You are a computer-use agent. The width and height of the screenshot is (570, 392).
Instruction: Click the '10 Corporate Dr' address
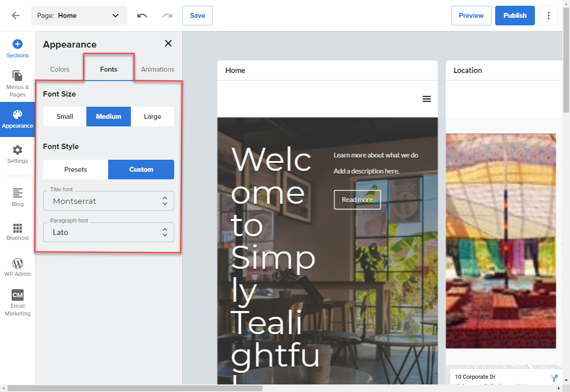pyautogui.click(x=475, y=377)
